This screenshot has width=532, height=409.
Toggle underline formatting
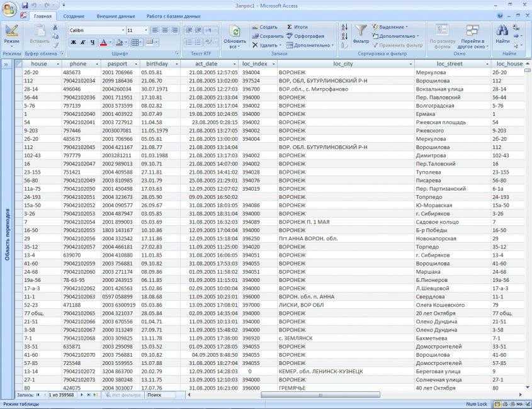pyautogui.click(x=93, y=43)
